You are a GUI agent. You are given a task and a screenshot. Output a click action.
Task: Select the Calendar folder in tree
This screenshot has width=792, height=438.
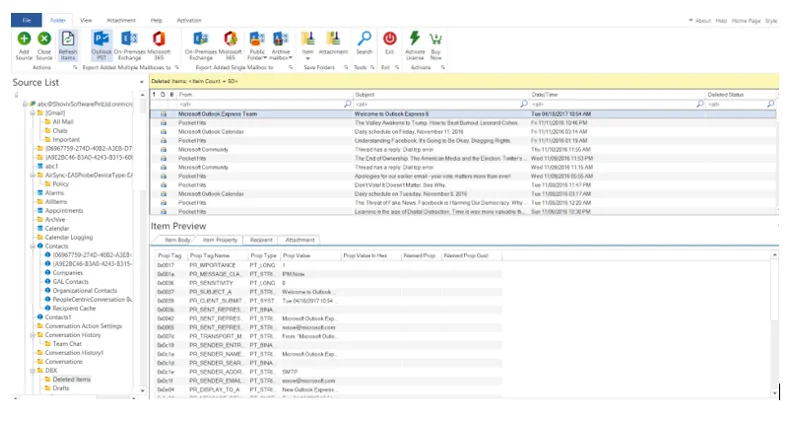[x=57, y=228]
